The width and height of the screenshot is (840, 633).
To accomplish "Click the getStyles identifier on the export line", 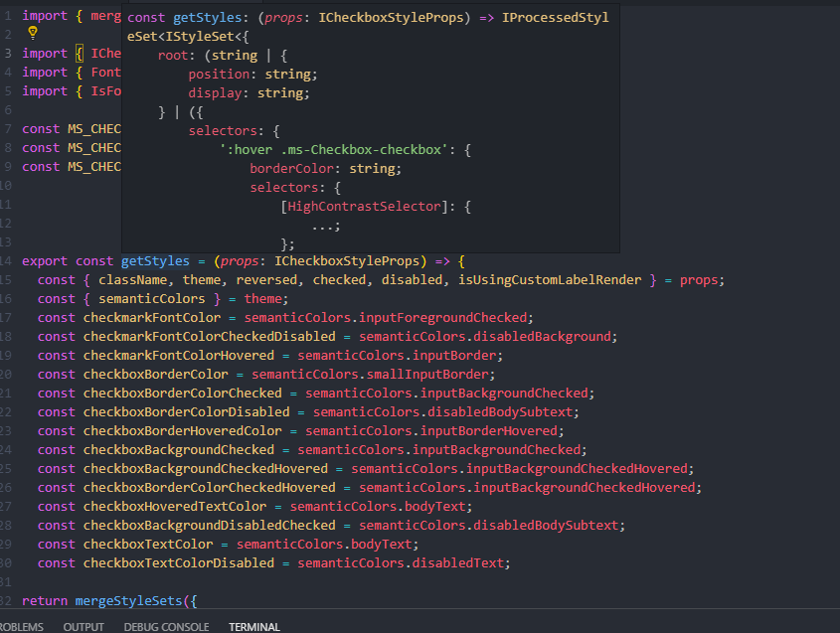I will pyautogui.click(x=155, y=261).
